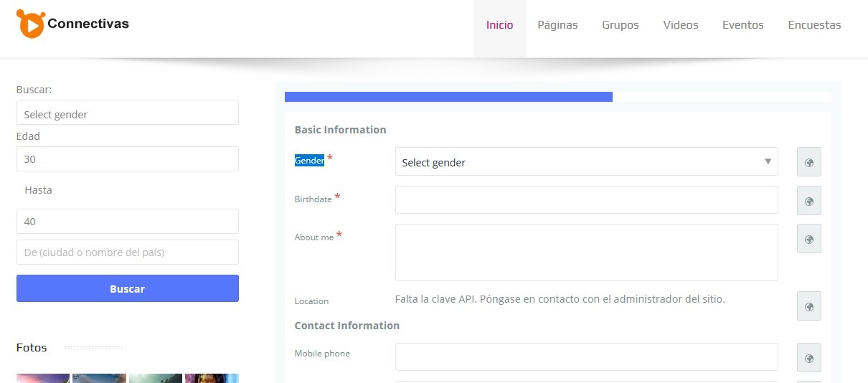The width and height of the screenshot is (868, 383).
Task: Click the About me field label
Action: [314, 237]
